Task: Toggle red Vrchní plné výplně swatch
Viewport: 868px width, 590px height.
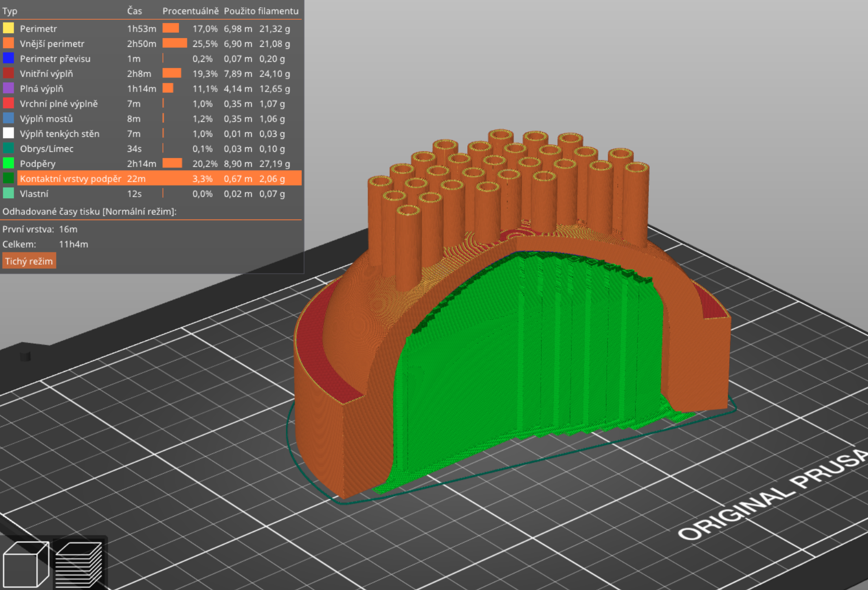Action: (x=8, y=104)
